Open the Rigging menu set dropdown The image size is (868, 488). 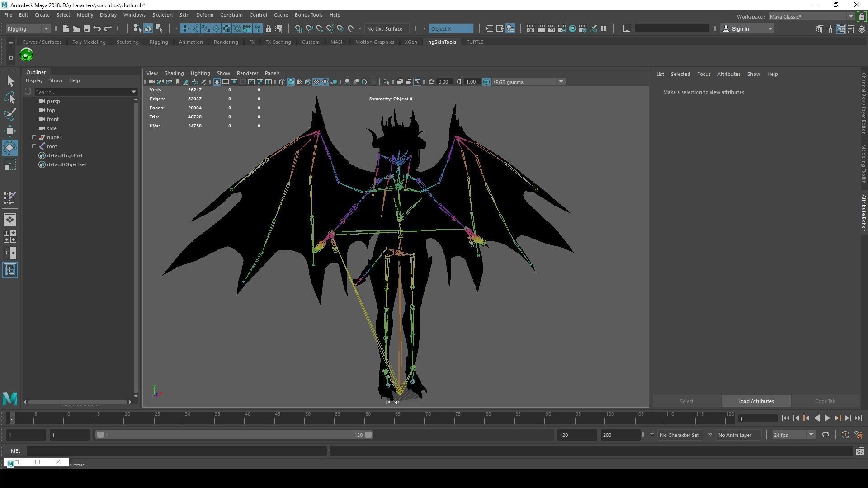tap(28, 28)
